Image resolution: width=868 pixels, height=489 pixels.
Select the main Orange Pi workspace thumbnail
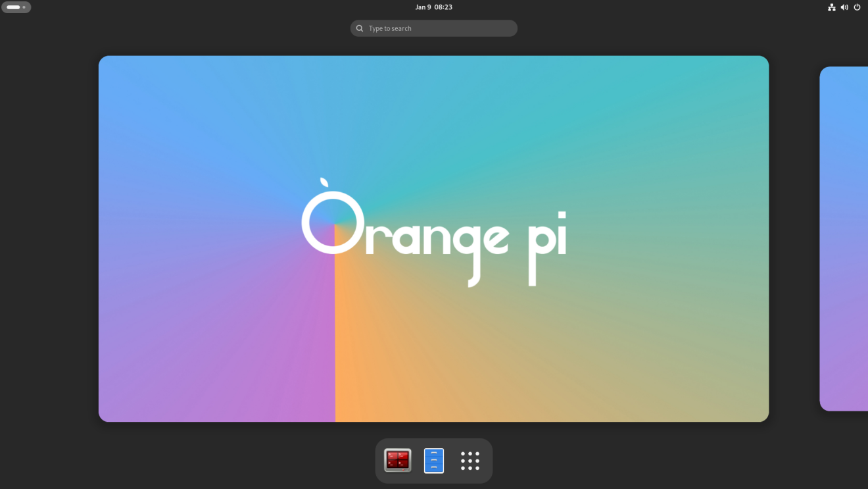pyautogui.click(x=433, y=239)
